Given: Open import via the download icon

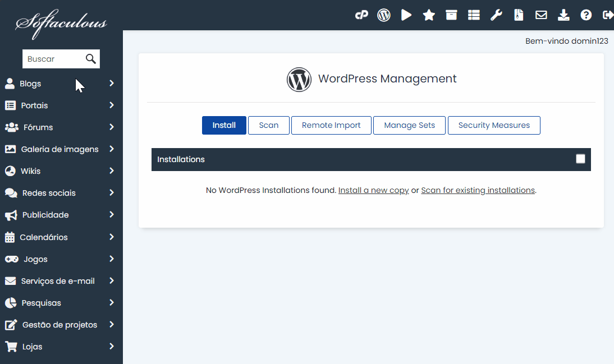Looking at the screenshot, I should (x=563, y=15).
